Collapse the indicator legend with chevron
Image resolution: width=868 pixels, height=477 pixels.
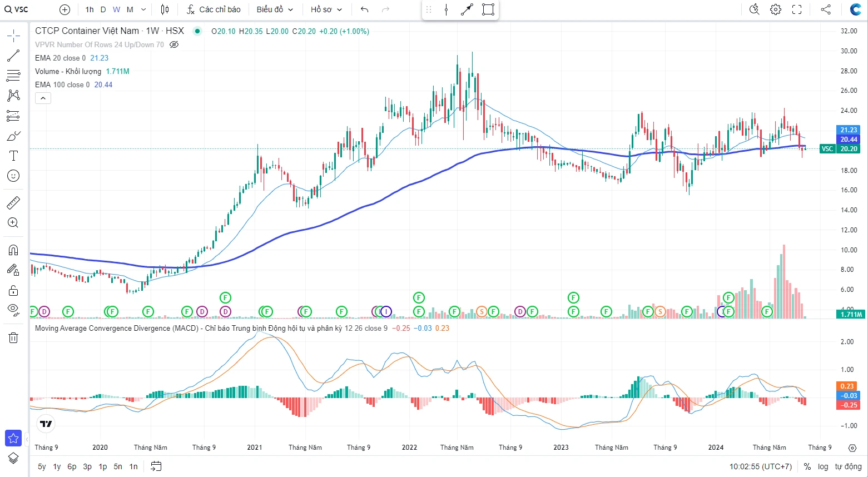point(43,98)
